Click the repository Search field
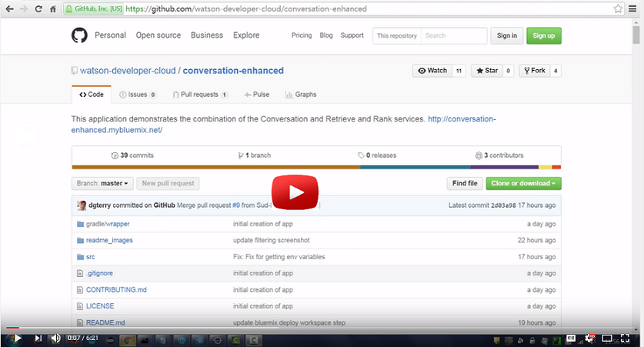This screenshot has height=347, width=644. (454, 35)
